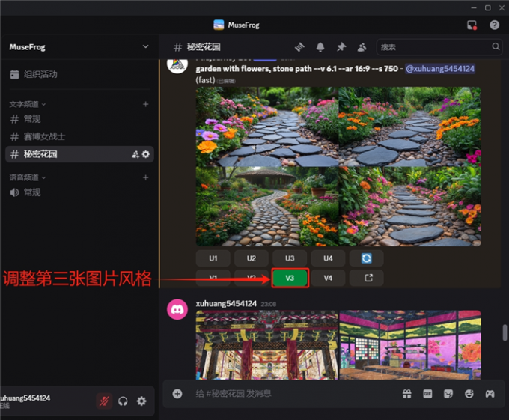Minimize the Discord window

[x=474, y=7]
